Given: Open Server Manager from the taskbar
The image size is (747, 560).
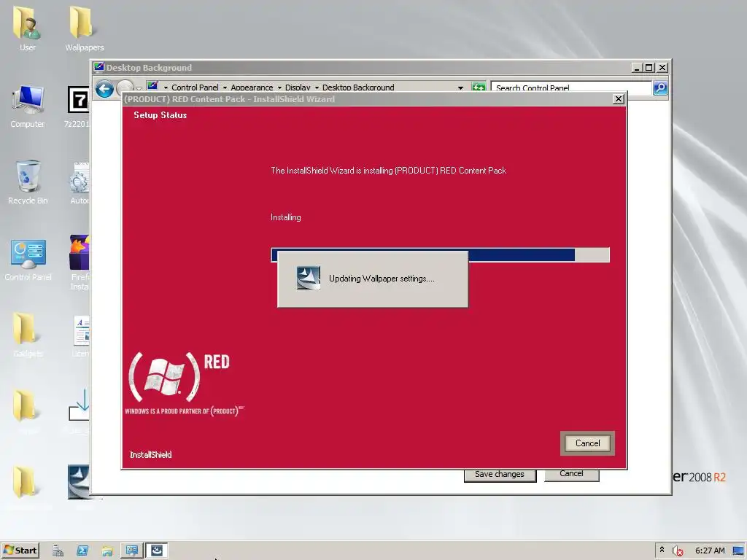Looking at the screenshot, I should [x=58, y=551].
